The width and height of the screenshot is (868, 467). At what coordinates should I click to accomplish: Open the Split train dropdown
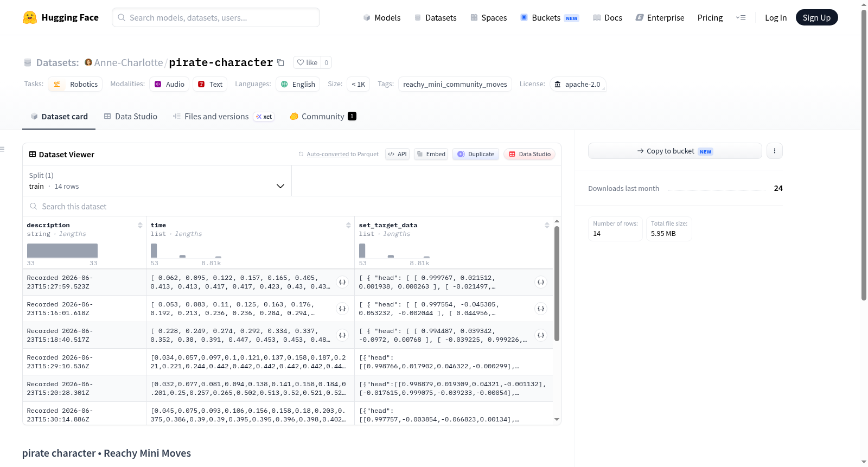coord(157,181)
